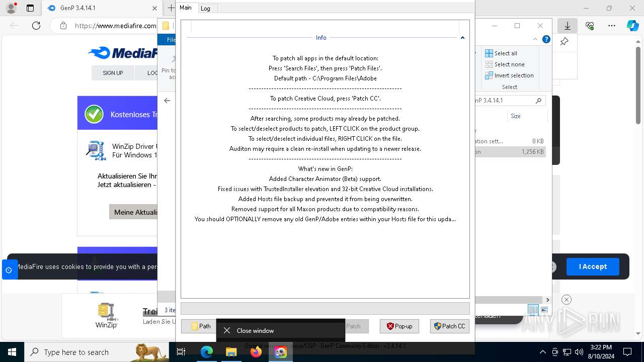
Task: Open Edge tab actions menu icon
Action: 30,8
